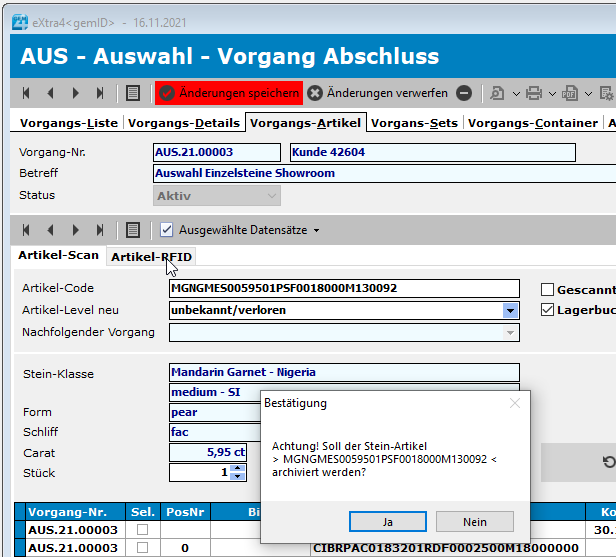Increase Stück value with up arrow
This screenshot has width=616, height=557.
click(x=237, y=468)
